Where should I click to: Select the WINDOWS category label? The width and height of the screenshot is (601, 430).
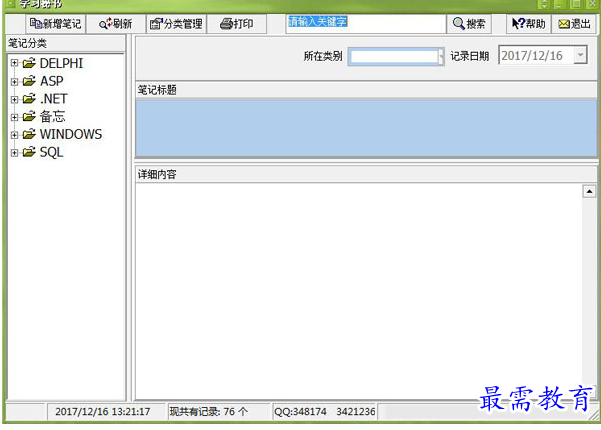[71, 135]
